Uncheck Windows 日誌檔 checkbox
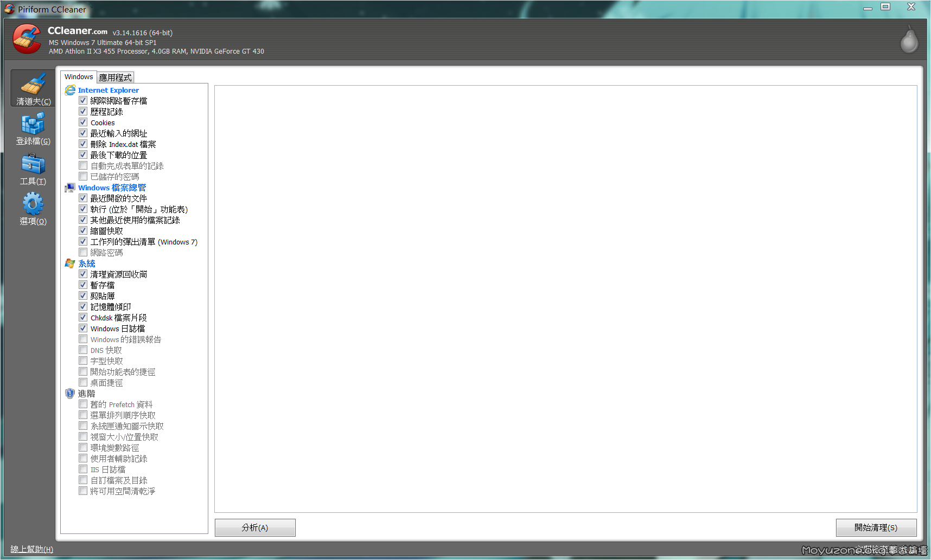This screenshot has height=560, width=931. pos(83,328)
